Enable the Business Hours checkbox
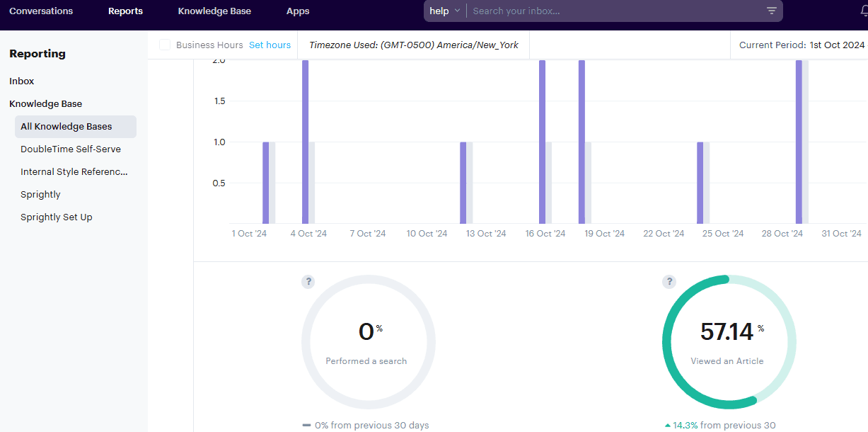The image size is (868, 432). (x=164, y=44)
